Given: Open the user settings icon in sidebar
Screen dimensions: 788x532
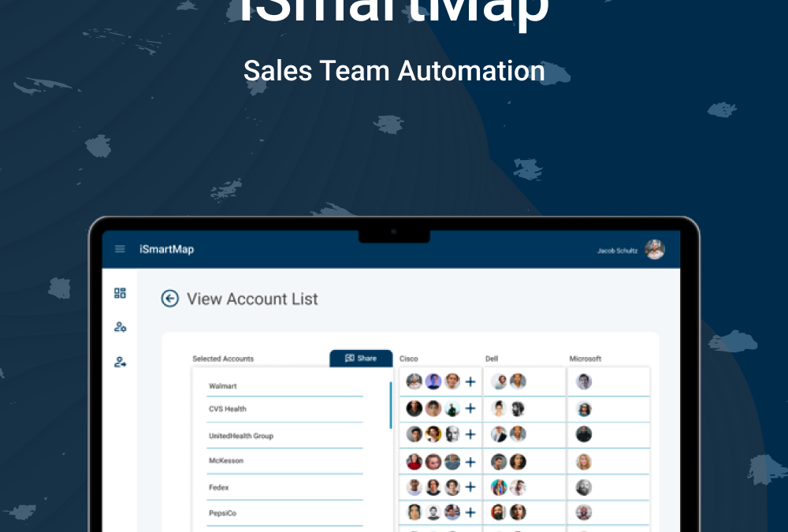Looking at the screenshot, I should [120, 327].
